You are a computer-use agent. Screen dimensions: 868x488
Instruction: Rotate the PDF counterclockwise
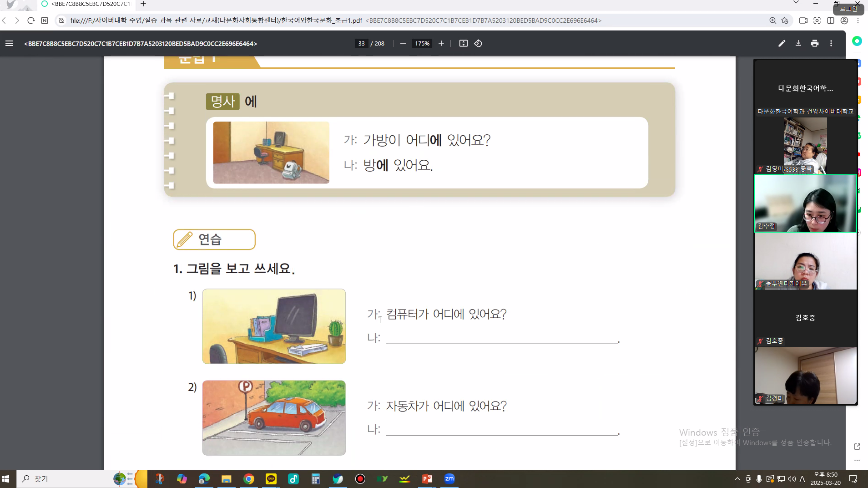coord(478,44)
